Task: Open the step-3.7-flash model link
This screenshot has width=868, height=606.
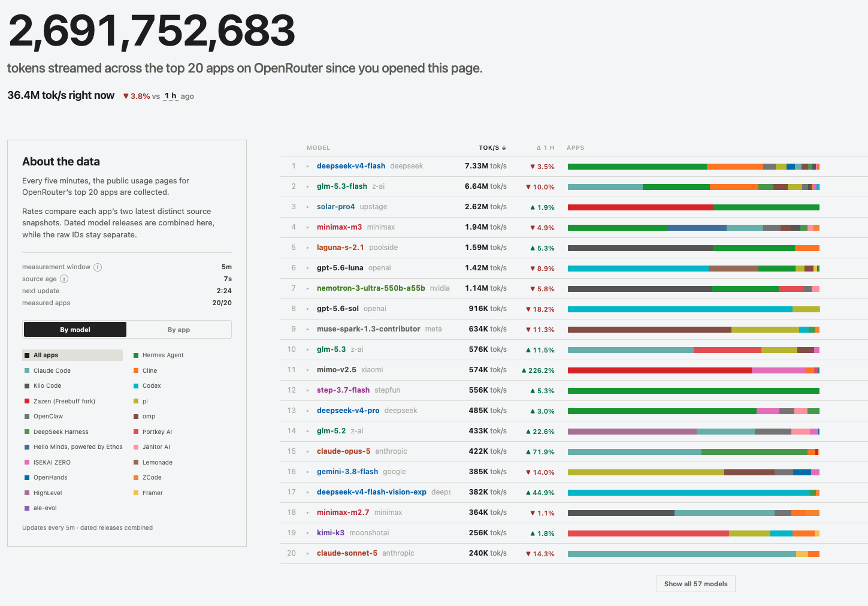Action: click(x=343, y=390)
